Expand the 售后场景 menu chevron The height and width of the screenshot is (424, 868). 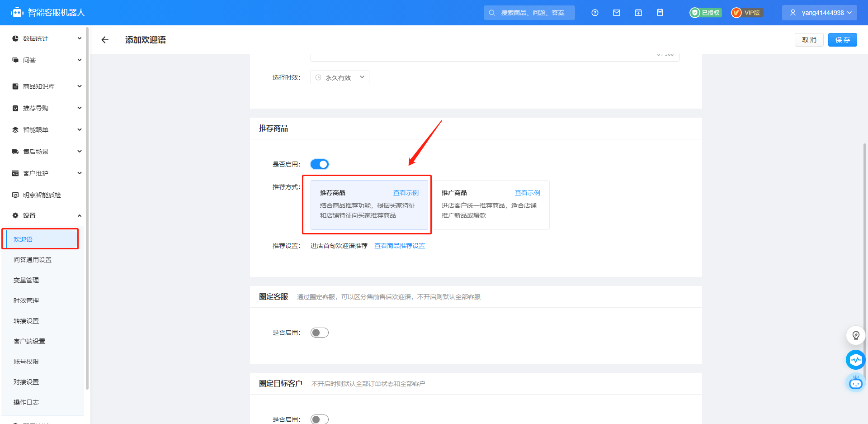[80, 152]
